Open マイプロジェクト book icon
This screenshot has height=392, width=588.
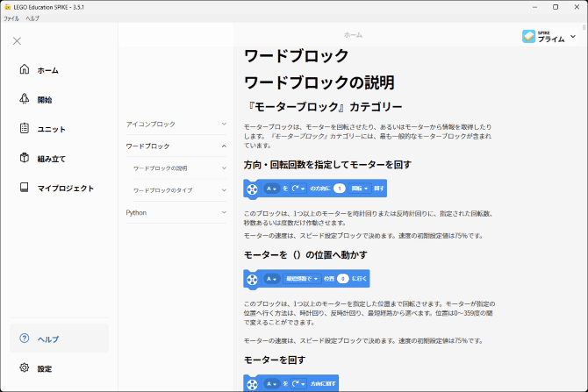[25, 188]
